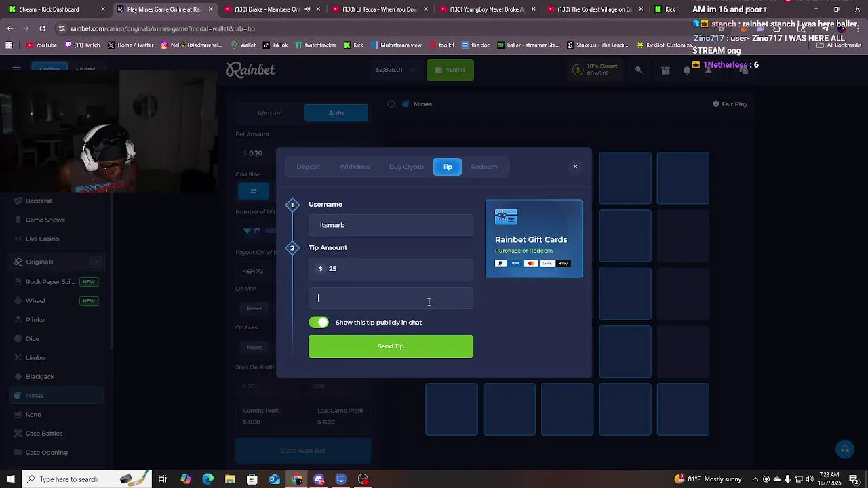
Task: Switch to the Withdraw tab
Action: point(355,167)
